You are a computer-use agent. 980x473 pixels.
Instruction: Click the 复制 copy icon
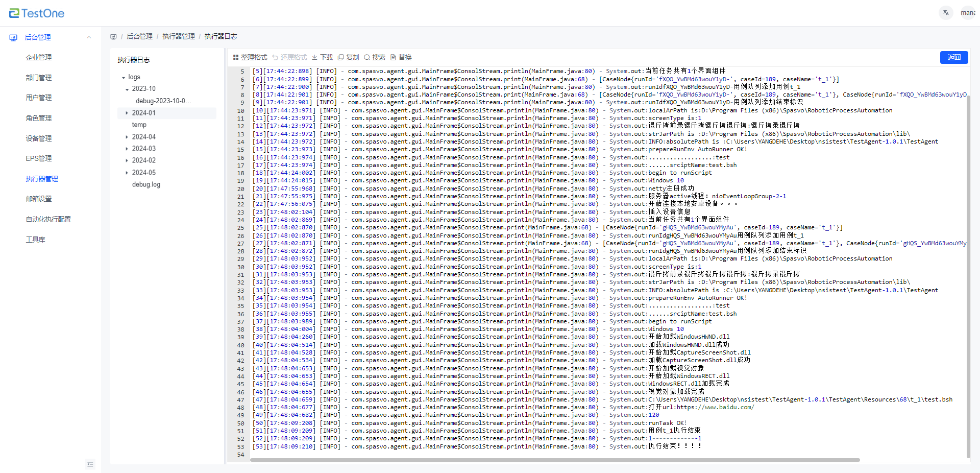(341, 57)
